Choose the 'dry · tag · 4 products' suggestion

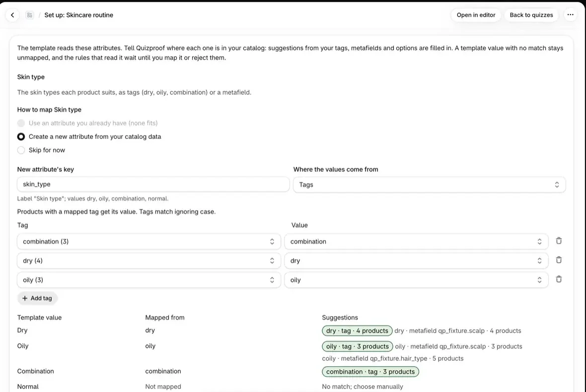point(357,331)
